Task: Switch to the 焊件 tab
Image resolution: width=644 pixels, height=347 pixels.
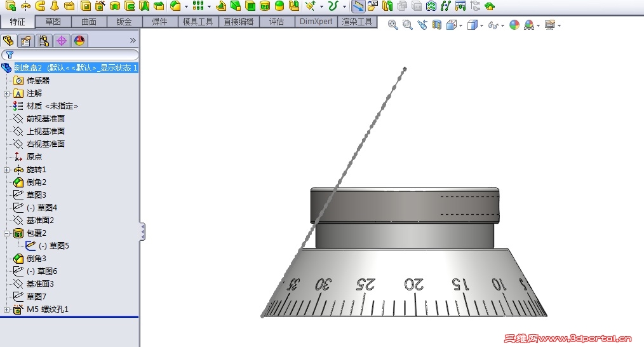Action: click(x=160, y=22)
